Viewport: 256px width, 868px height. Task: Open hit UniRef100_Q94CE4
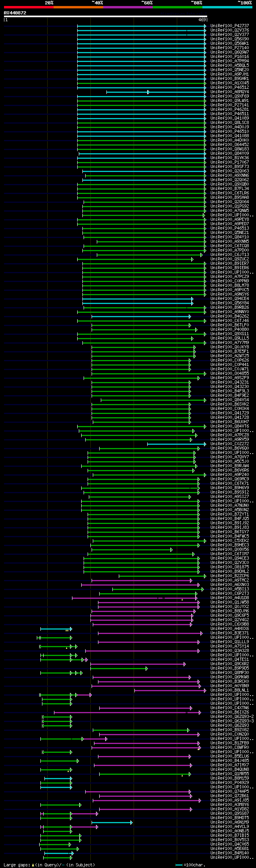point(230,298)
